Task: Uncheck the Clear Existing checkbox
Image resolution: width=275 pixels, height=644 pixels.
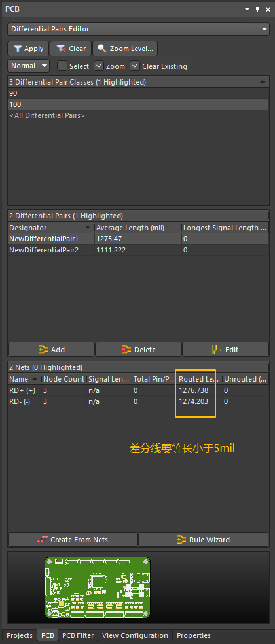Action: click(135, 66)
